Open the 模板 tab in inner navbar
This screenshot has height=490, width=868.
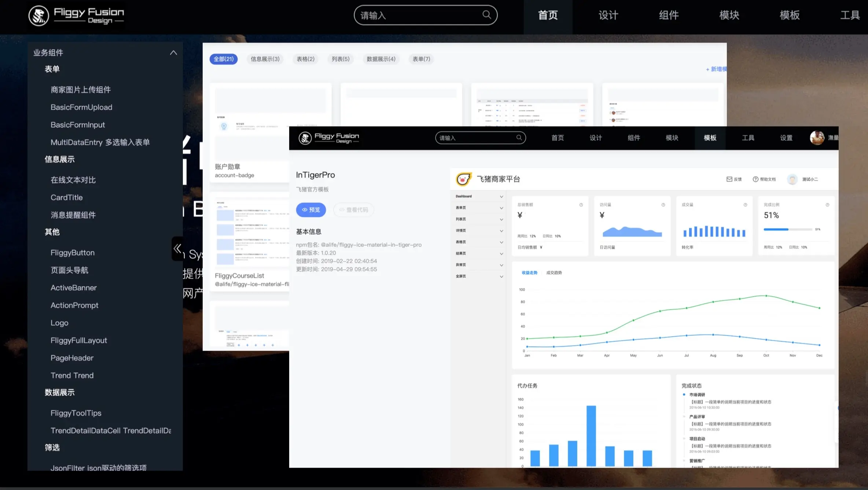(710, 138)
